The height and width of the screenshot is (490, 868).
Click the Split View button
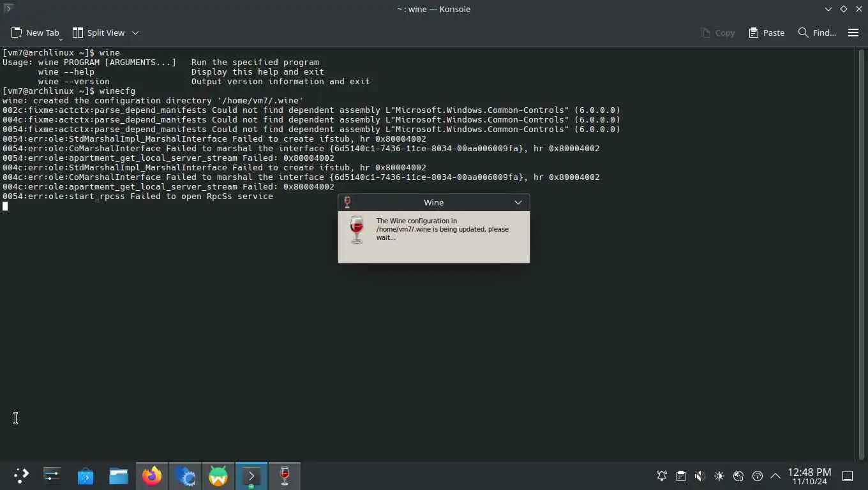point(99,33)
